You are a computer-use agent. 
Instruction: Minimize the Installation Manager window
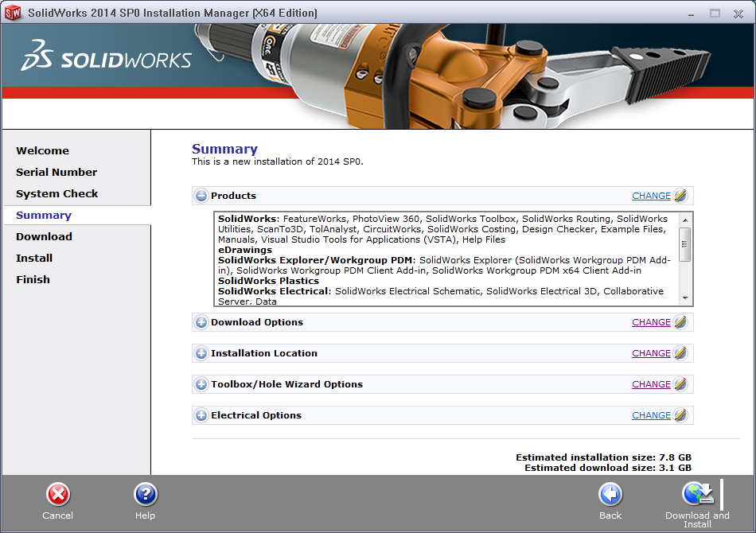[692, 14]
